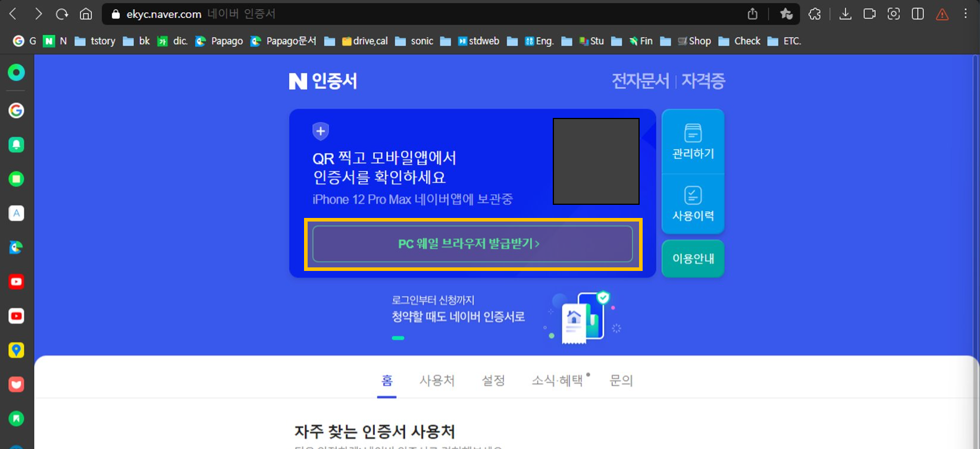Image resolution: width=980 pixels, height=449 pixels.
Task: Toggle the split view toolbar icon
Action: pyautogui.click(x=918, y=14)
